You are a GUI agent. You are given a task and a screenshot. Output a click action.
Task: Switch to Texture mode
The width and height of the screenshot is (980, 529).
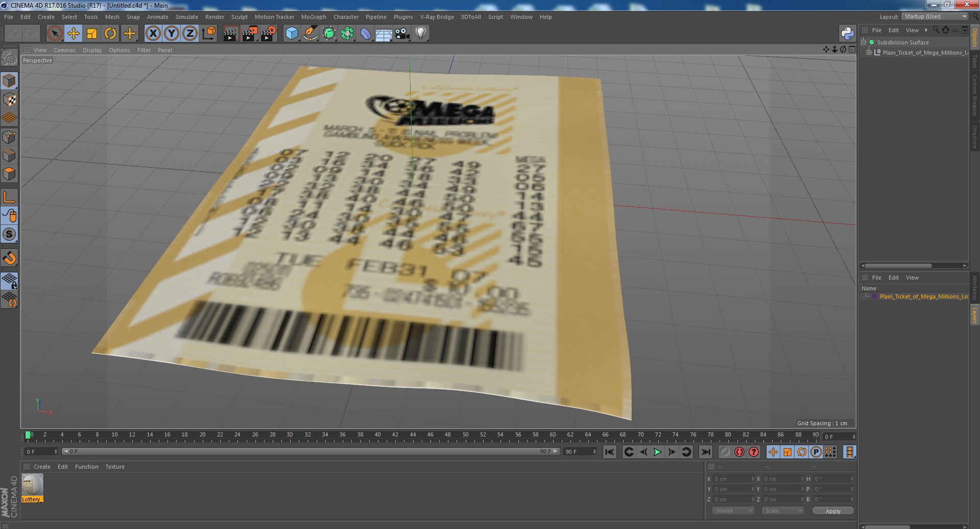[9, 100]
